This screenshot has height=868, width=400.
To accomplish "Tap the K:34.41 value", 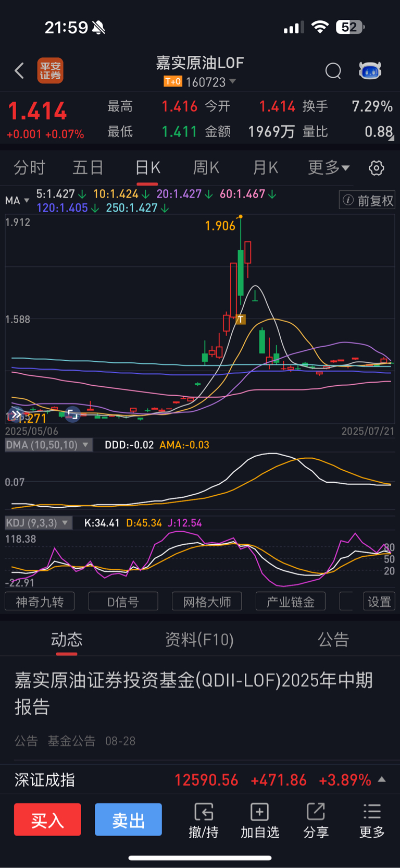I will click(102, 523).
